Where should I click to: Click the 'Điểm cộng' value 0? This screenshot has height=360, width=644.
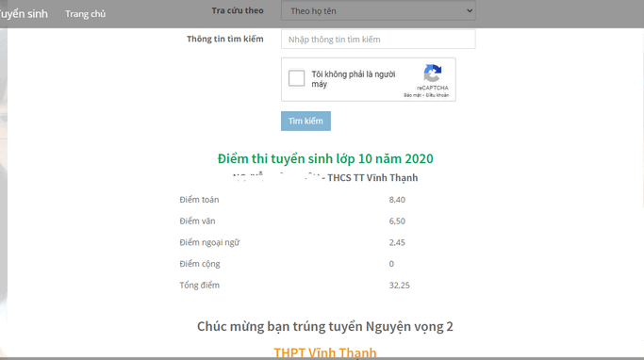391,264
